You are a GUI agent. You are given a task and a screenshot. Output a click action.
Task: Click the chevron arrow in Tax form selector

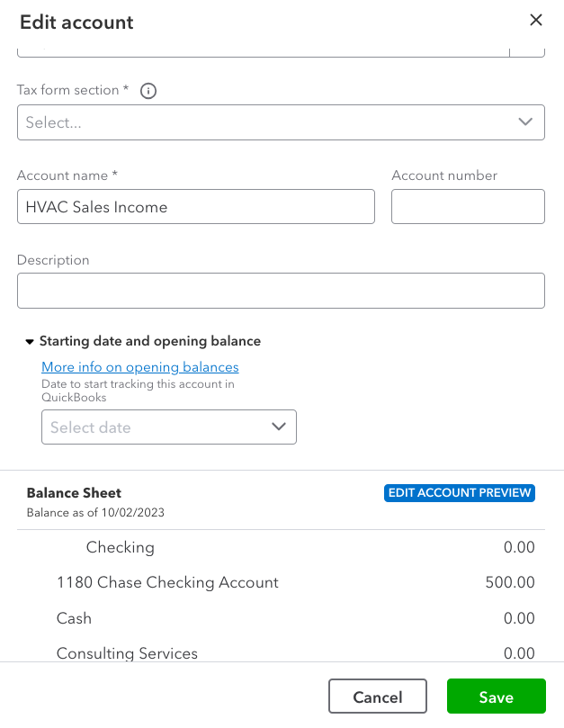pyautogui.click(x=526, y=122)
